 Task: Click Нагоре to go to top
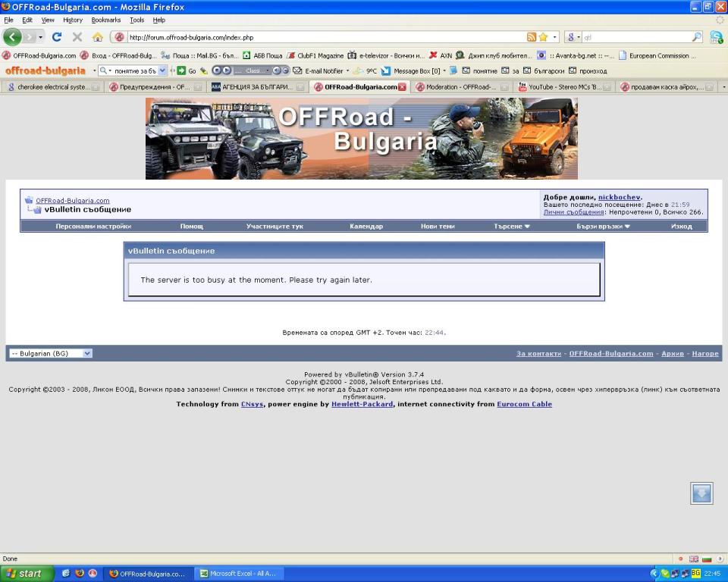tap(704, 354)
